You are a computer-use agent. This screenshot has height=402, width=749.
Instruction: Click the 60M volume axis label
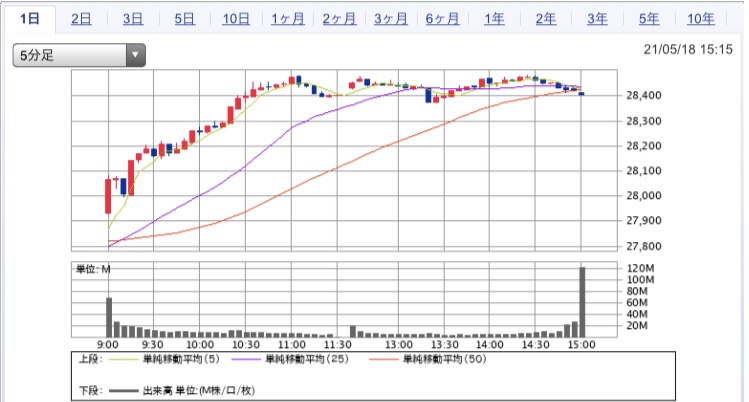(x=637, y=303)
